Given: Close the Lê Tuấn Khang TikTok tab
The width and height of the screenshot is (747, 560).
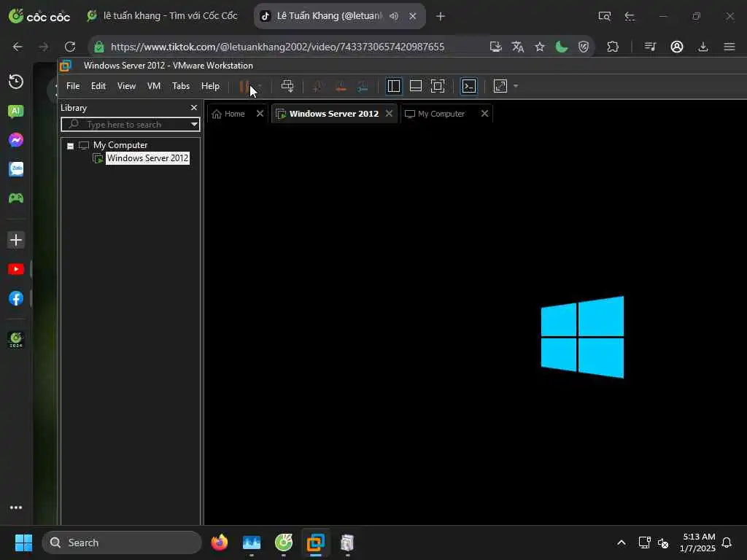Looking at the screenshot, I should click(413, 16).
